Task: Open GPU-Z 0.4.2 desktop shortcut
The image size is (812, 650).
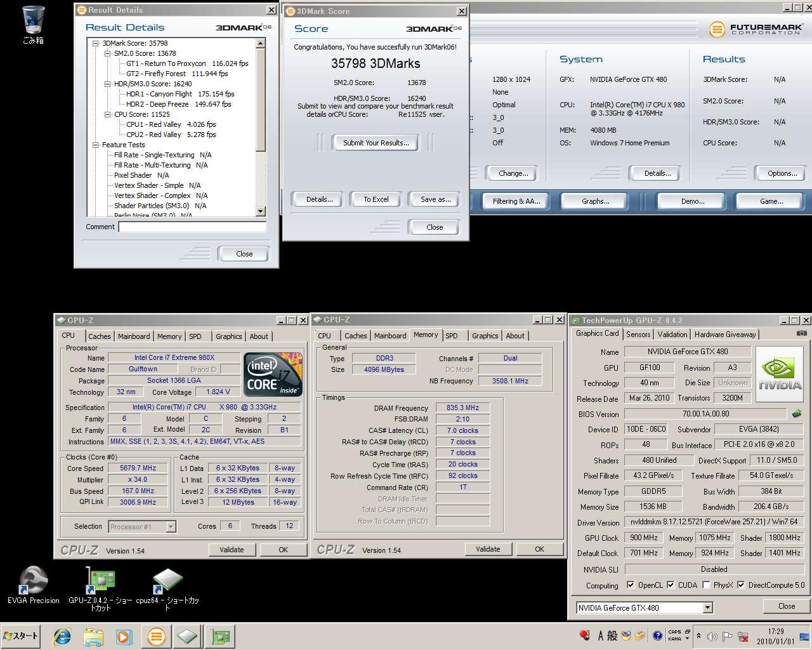Action: [x=100, y=588]
